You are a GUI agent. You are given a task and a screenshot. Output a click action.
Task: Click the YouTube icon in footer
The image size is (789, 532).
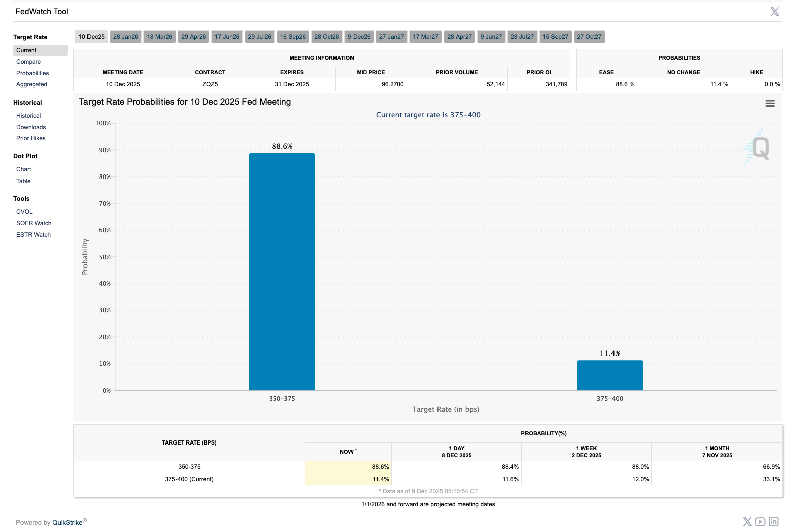coord(760,522)
